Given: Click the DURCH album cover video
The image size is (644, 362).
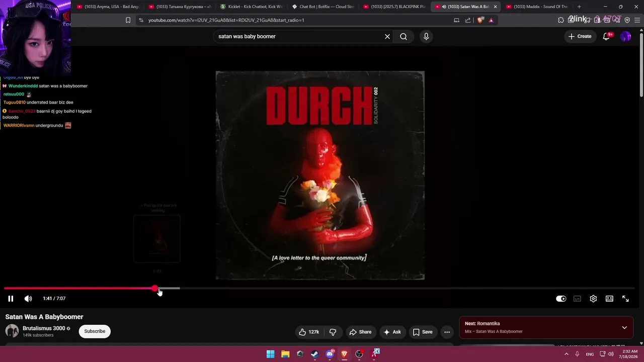Looking at the screenshot, I should [320, 175].
